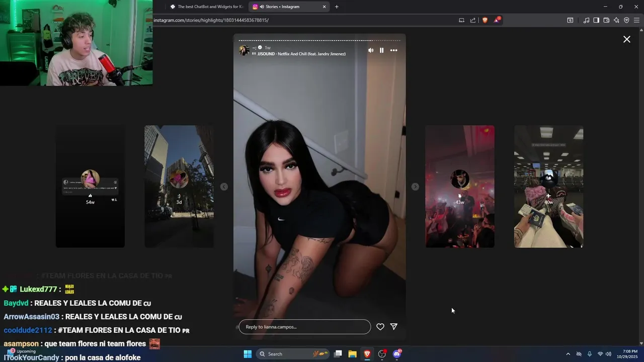This screenshot has height=362, width=644.
Task: Click the instagram.com address bar URL
Action: coord(211,20)
